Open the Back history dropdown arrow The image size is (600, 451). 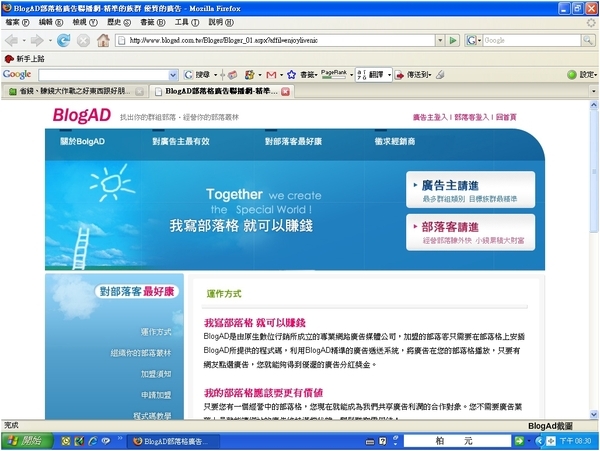pyautogui.click(x=24, y=40)
